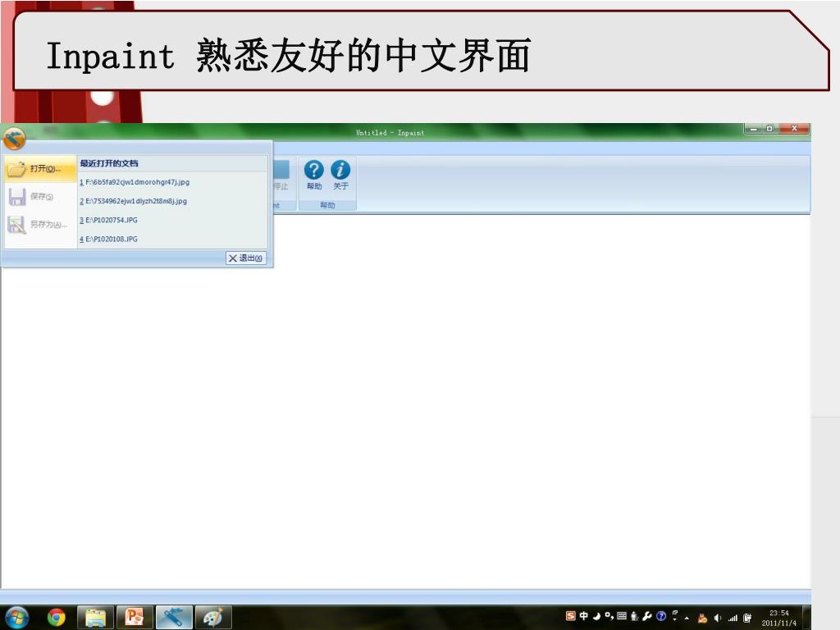
Task: Click the person figure icon in language bar
Action: (634, 616)
